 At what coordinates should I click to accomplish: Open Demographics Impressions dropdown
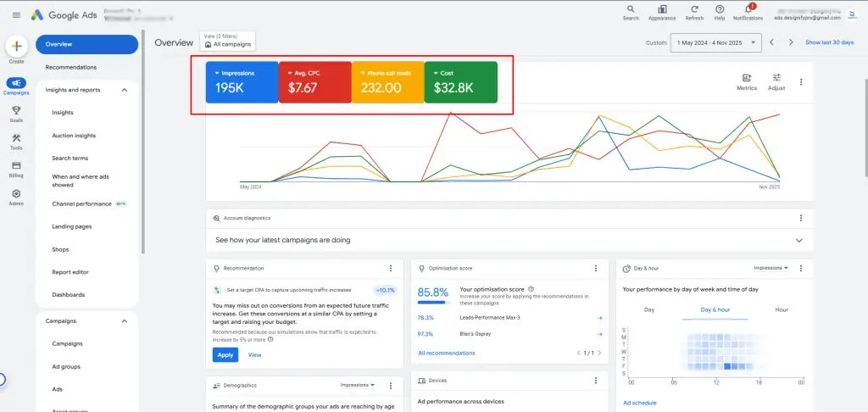[358, 386]
